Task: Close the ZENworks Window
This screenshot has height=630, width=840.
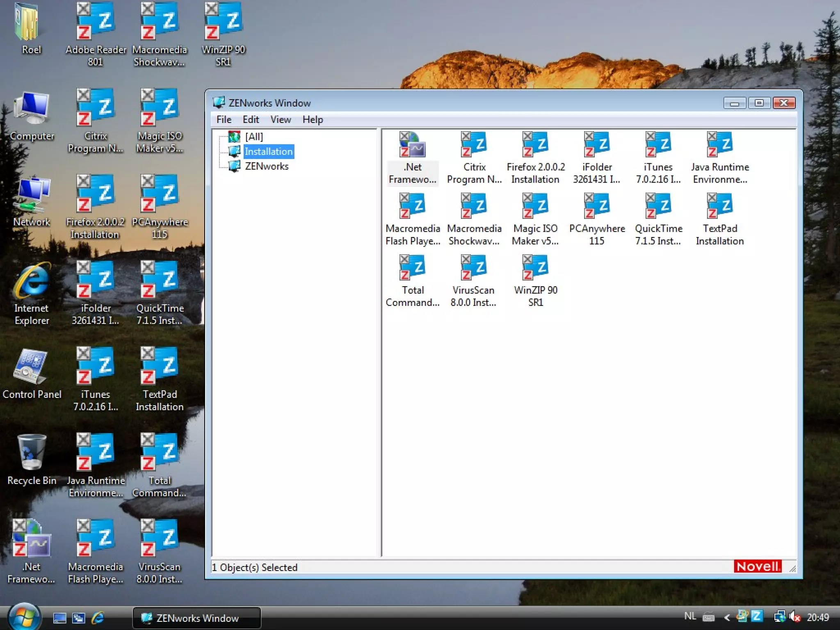Action: pos(784,103)
